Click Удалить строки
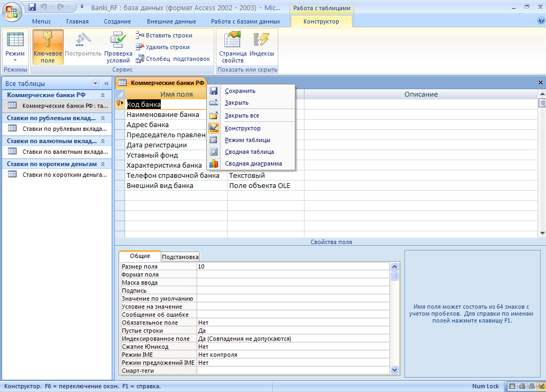Viewport: 546px width, 392px height. click(x=162, y=47)
